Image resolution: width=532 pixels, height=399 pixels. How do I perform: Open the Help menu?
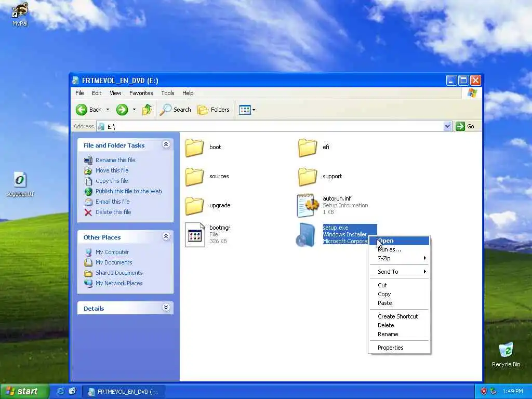pos(188,93)
